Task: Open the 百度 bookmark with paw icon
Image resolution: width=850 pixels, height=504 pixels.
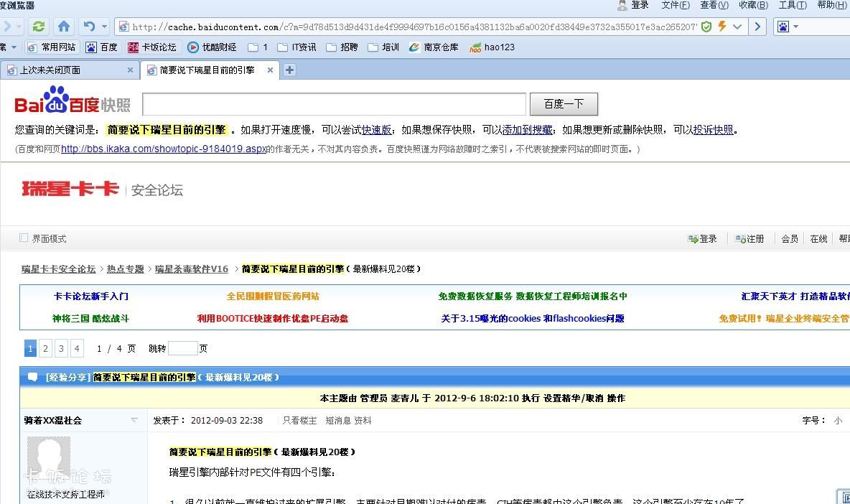Action: pos(102,47)
